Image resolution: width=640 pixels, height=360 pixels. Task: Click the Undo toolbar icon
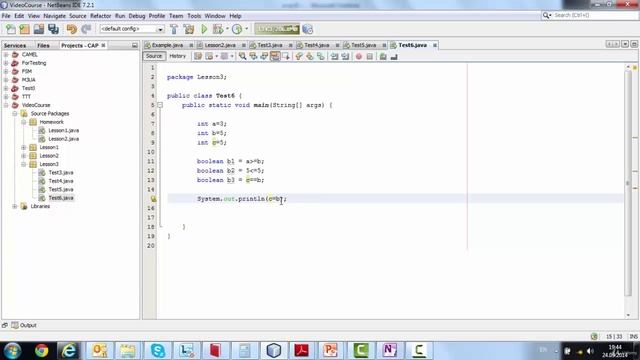pyautogui.click(x=72, y=29)
